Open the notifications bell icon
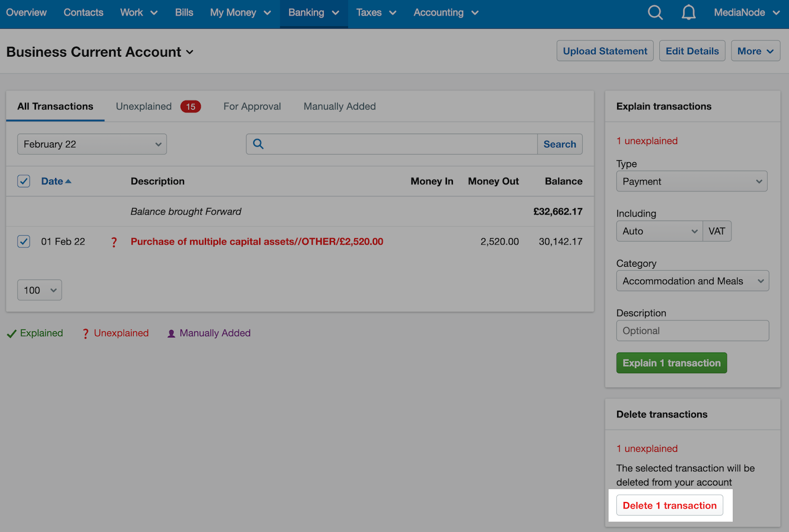This screenshot has height=532, width=789. pyautogui.click(x=688, y=12)
